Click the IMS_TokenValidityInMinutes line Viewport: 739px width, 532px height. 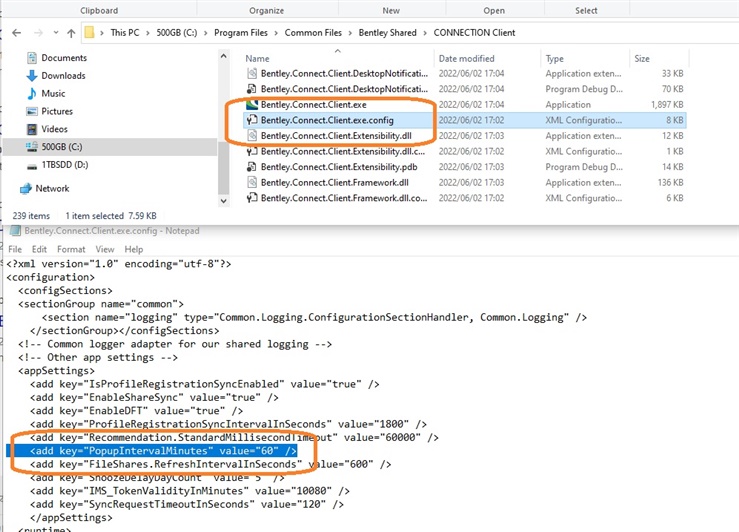click(x=190, y=491)
